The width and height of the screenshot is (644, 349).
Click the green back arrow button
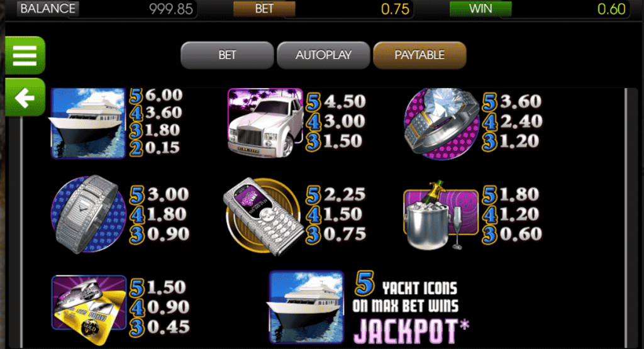[25, 97]
